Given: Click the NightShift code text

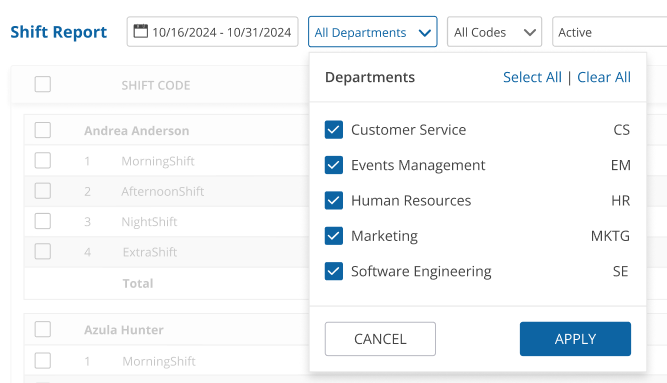Looking at the screenshot, I should pos(149,222).
